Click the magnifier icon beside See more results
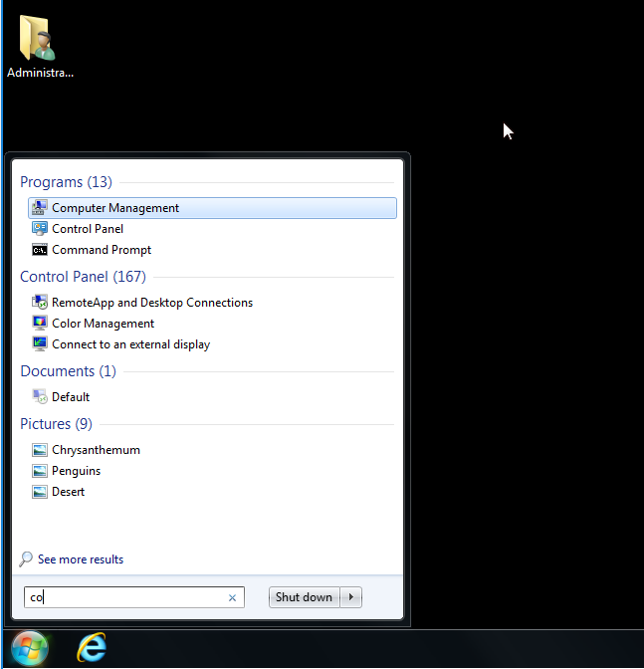Viewport: 644px width, 669px height. click(x=26, y=558)
